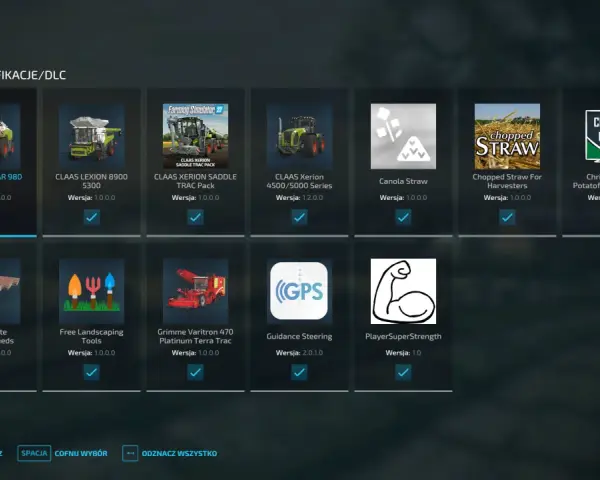Uncheck Chopped Straw For Harvesters checkbox
Screen dimensions: 600x480
tap(507, 217)
